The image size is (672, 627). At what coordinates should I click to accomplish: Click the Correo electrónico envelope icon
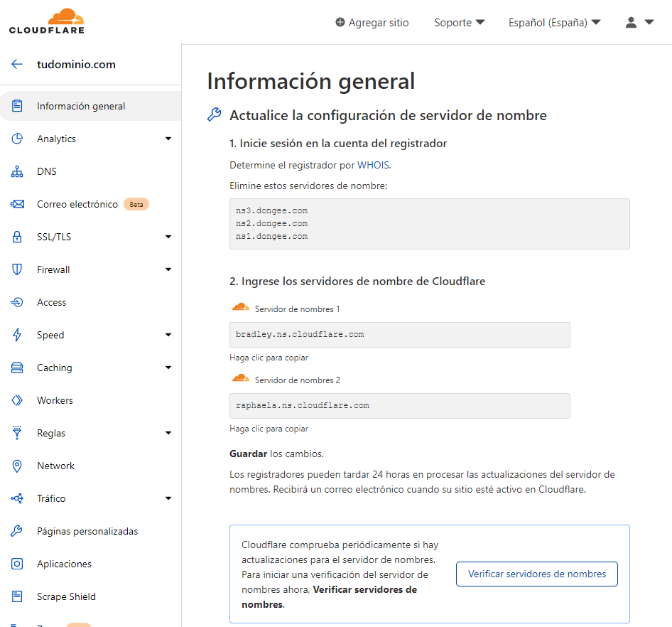coord(17,204)
